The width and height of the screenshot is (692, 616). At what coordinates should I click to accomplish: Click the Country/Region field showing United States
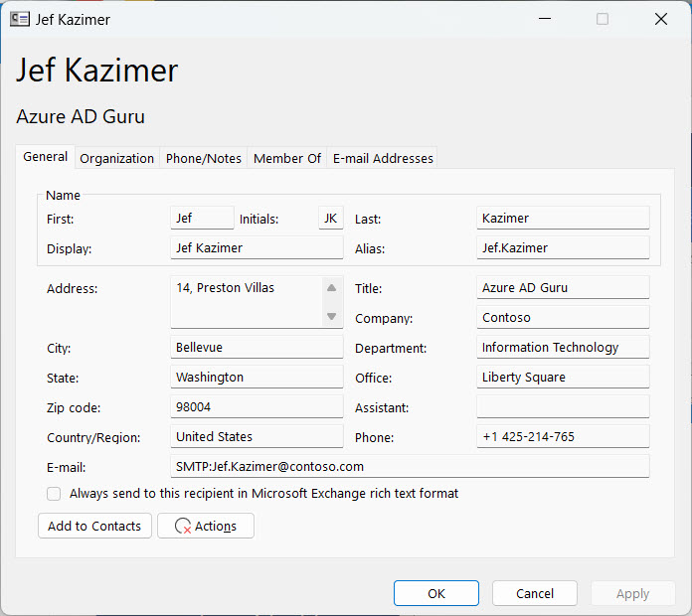coord(257,436)
